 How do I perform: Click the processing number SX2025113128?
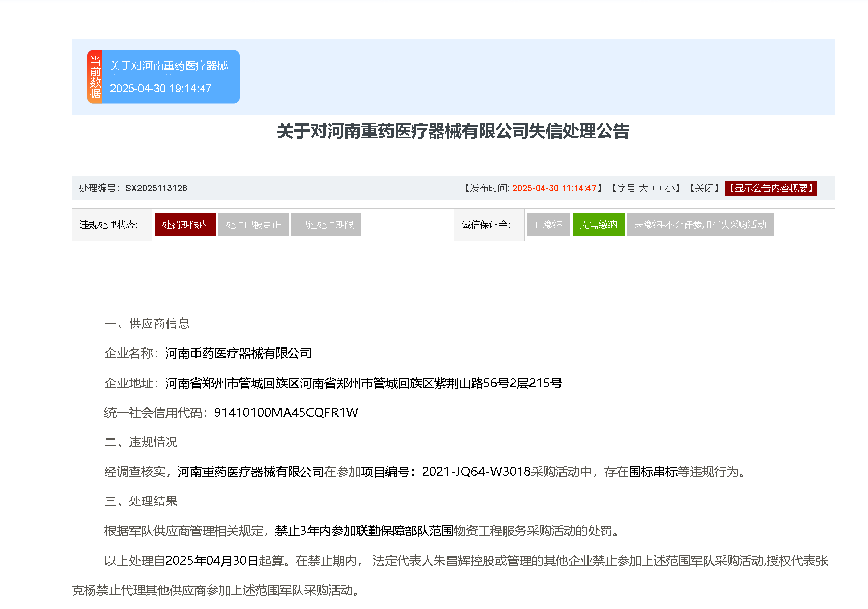click(x=156, y=188)
